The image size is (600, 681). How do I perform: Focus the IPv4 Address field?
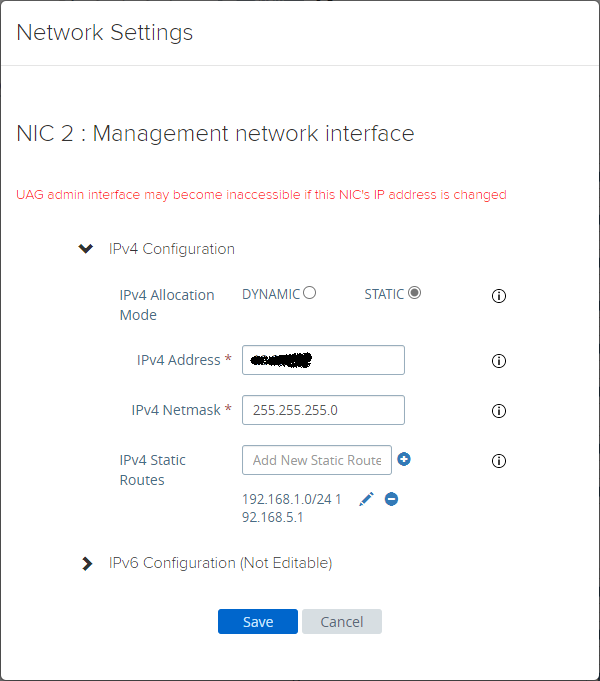pos(323,360)
